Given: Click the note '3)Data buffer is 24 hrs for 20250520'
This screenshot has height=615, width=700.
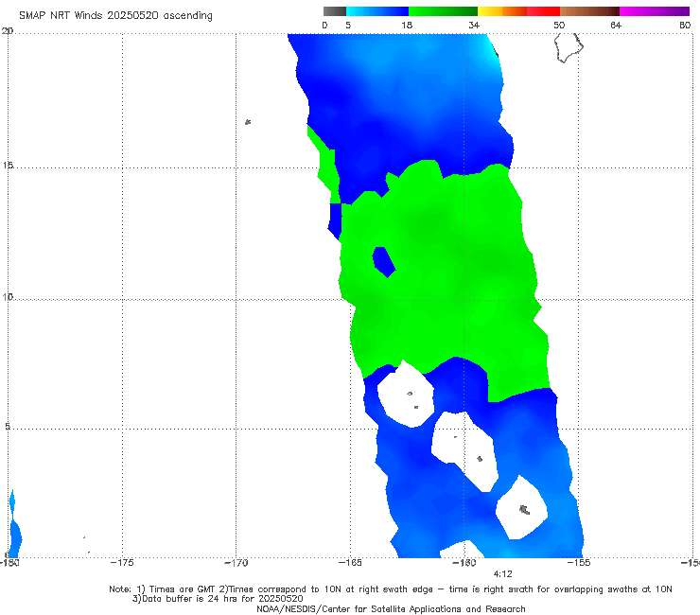Looking at the screenshot, I should pos(218,599).
